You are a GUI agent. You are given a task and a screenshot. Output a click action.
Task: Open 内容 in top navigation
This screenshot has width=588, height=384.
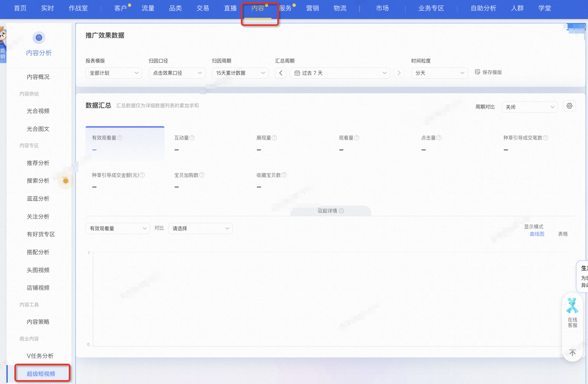click(x=258, y=8)
